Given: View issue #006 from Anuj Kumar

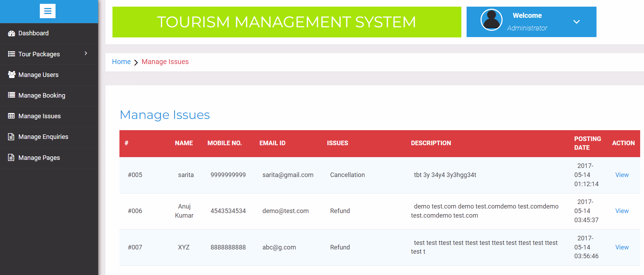Looking at the screenshot, I should 622,211.
